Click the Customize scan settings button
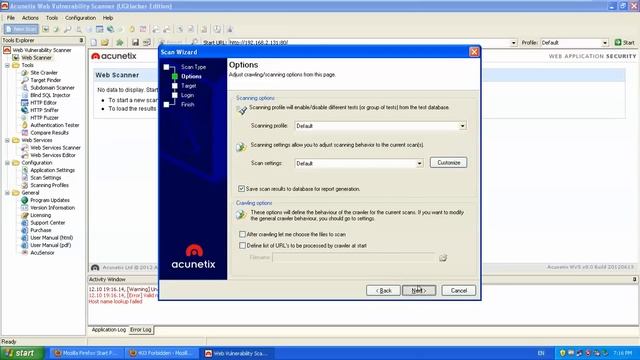The width and height of the screenshot is (640, 360). tap(449, 162)
